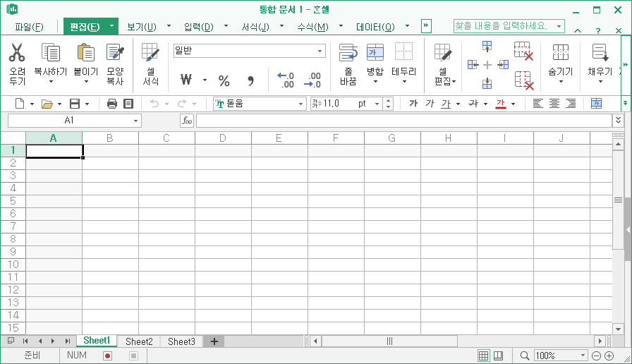The image size is (632, 364).
Task: Click the Cut (오려두기) scissors icon
Action: 17,53
